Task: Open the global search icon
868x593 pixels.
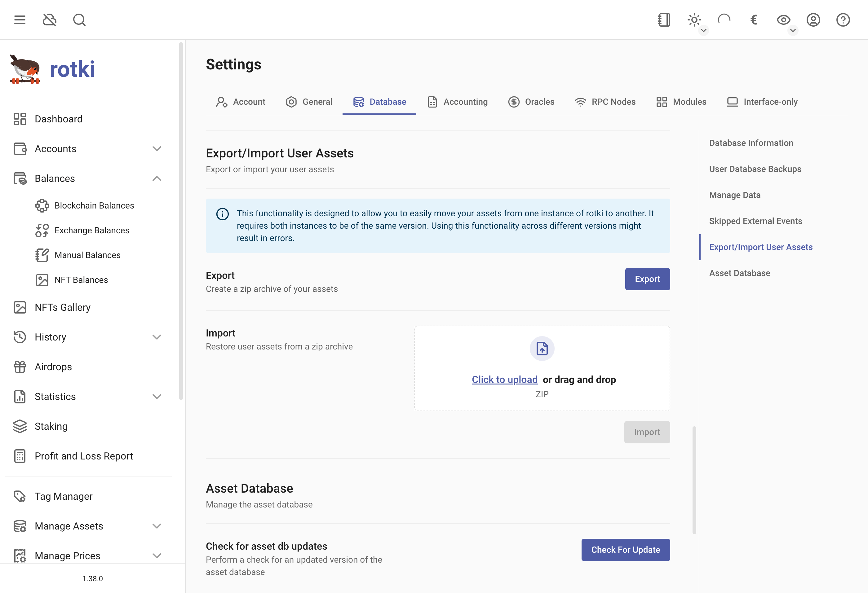Action: click(x=79, y=20)
